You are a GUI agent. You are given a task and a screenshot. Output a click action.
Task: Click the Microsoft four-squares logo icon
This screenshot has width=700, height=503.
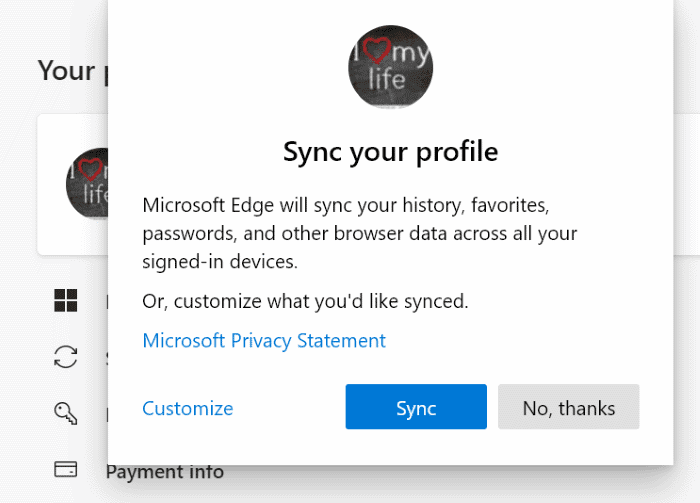65,301
